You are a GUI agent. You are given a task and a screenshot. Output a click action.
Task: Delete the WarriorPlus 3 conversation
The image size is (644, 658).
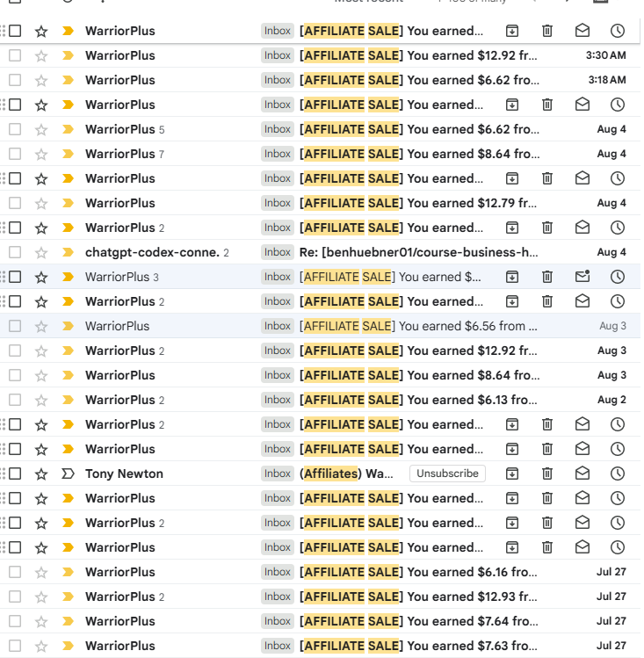click(547, 277)
